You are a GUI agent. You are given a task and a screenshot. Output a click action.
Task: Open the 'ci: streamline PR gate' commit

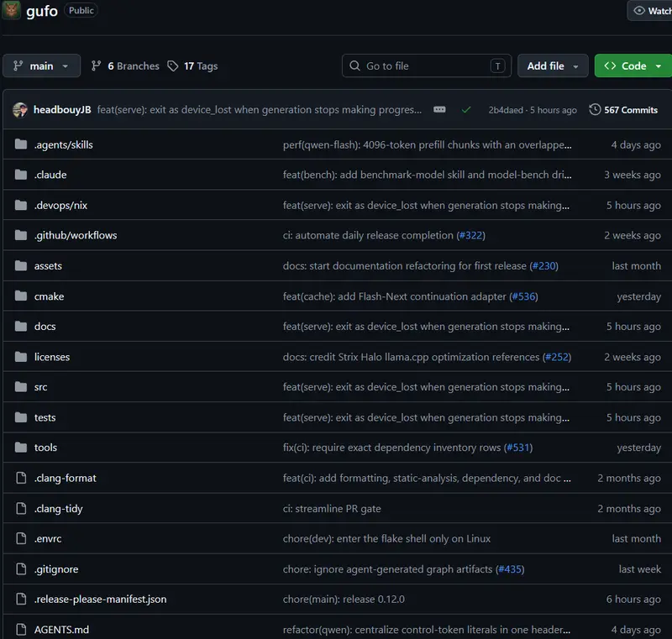[332, 508]
